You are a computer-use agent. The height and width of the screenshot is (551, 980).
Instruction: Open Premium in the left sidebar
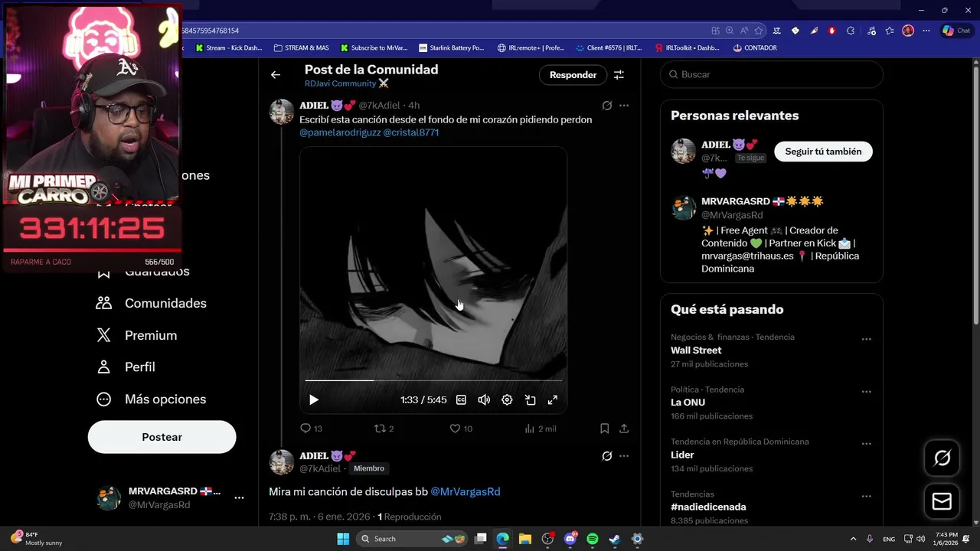tap(136, 335)
